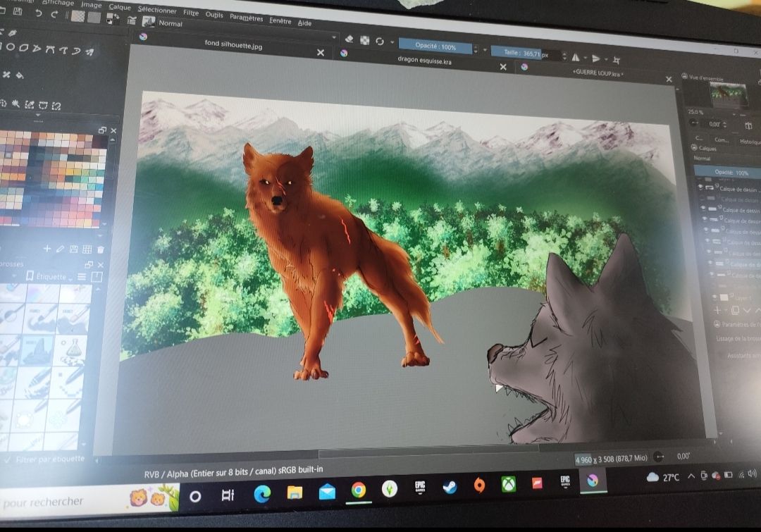Switch to dragon esquisse.kra tab
The width and height of the screenshot is (761, 532).
(x=425, y=61)
